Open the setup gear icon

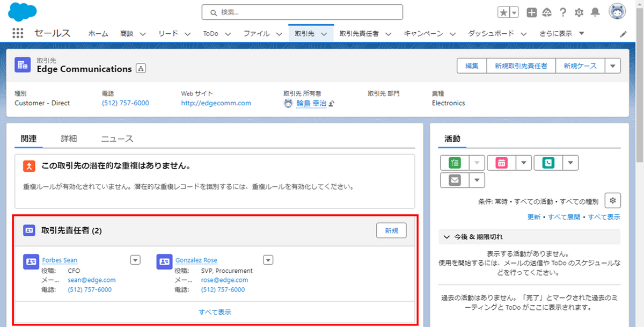[x=579, y=12]
